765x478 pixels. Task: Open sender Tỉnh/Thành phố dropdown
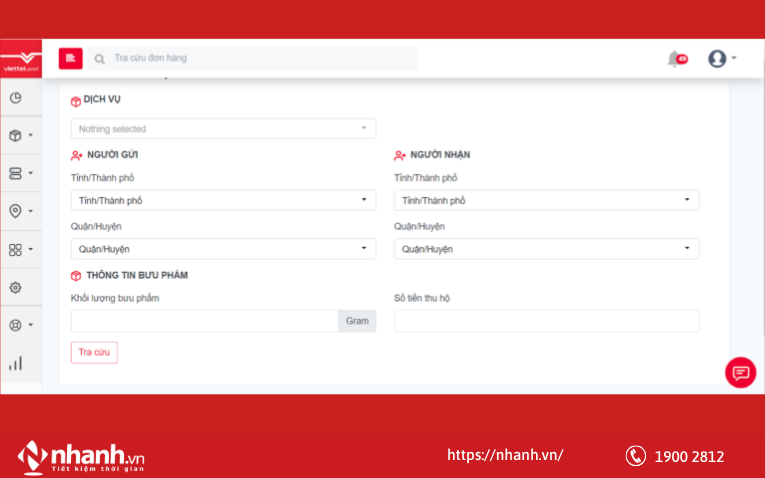[223, 200]
